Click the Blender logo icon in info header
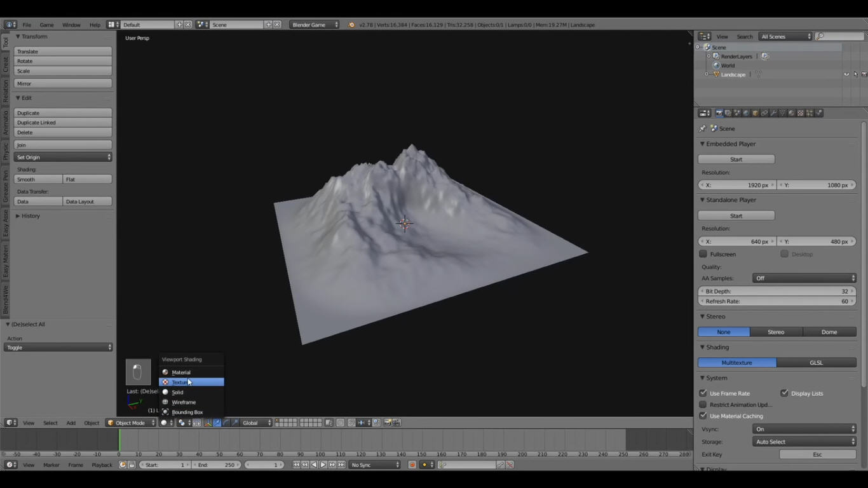868x488 pixels. (x=351, y=25)
